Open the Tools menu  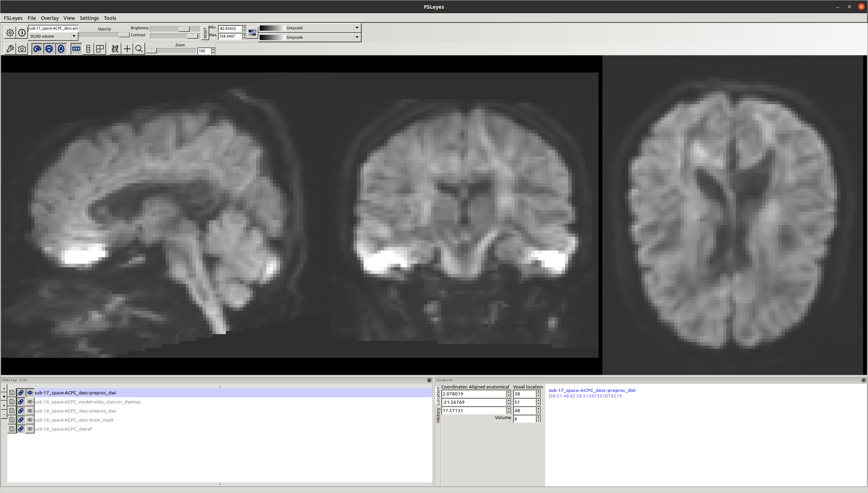pos(110,18)
